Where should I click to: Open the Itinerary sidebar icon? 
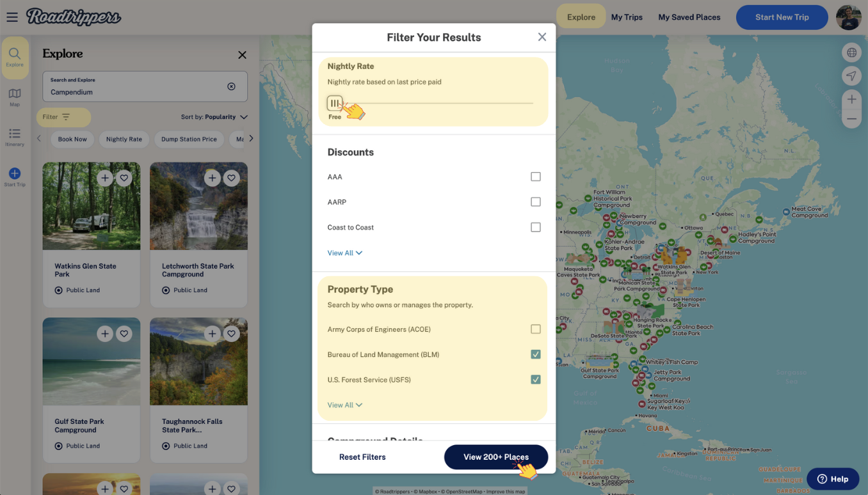coord(15,137)
